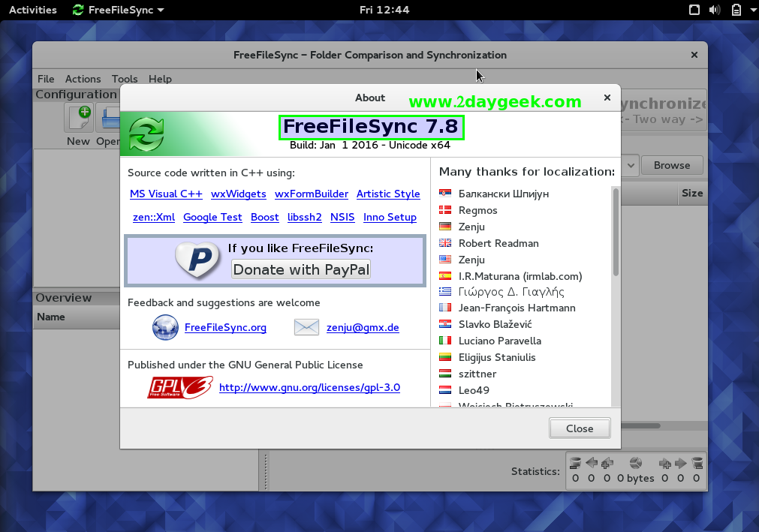The height and width of the screenshot is (532, 759).
Task: Click the zenju@gmx.de email link
Action: 363,327
